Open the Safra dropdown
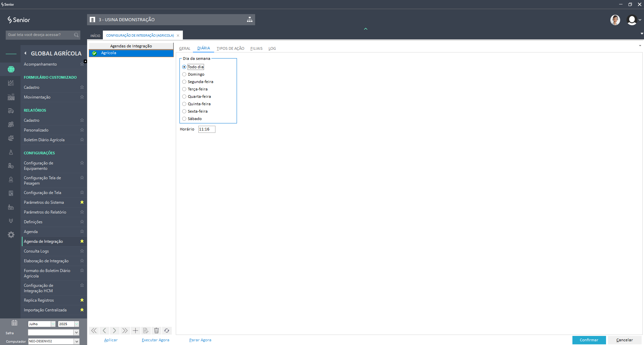 click(x=77, y=332)
